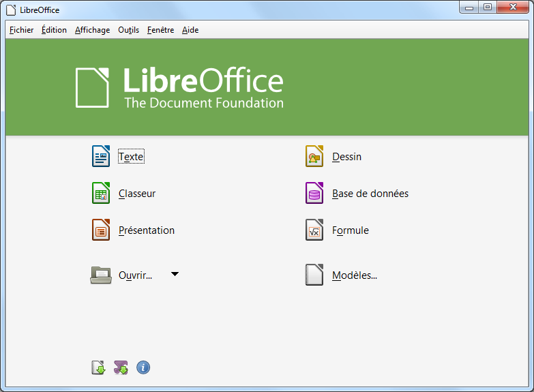The height and width of the screenshot is (392, 534).
Task: Click the purple puzzle extensions icon
Action: coord(121,367)
